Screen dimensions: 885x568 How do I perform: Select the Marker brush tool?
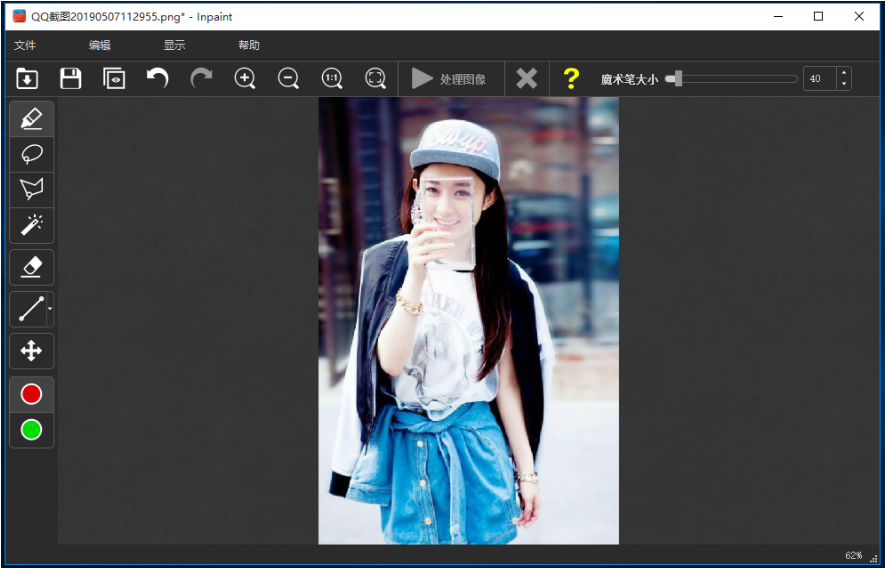click(31, 119)
